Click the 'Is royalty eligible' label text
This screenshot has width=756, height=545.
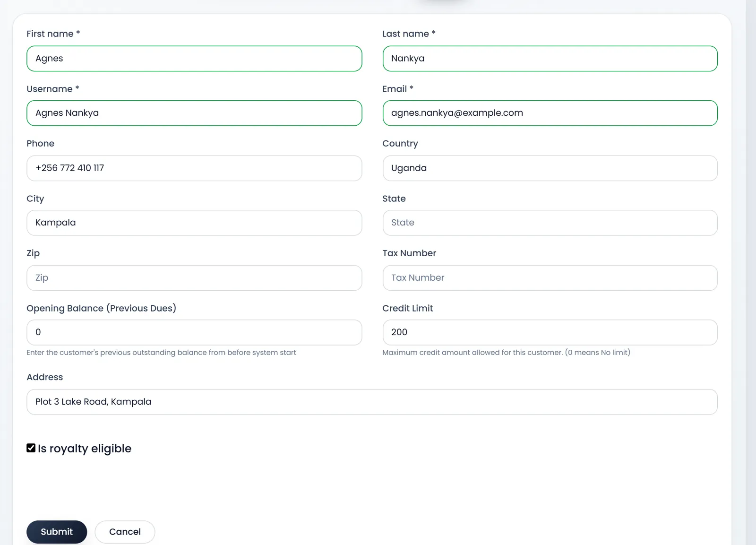click(x=85, y=449)
